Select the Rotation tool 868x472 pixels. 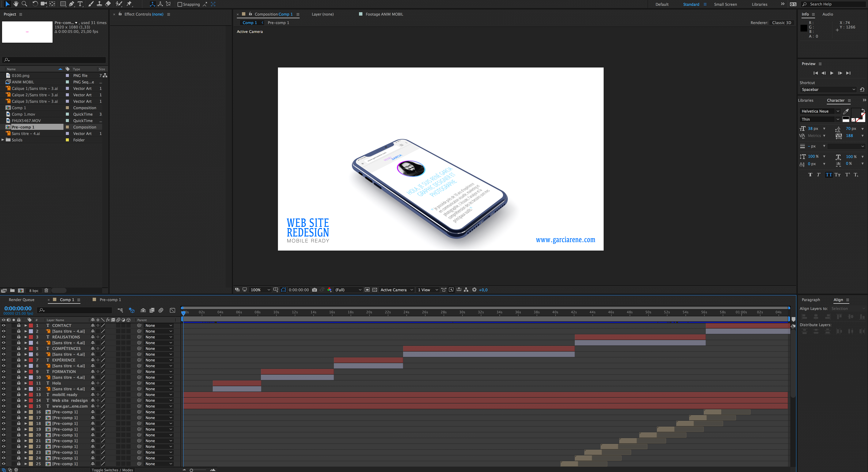tap(35, 4)
